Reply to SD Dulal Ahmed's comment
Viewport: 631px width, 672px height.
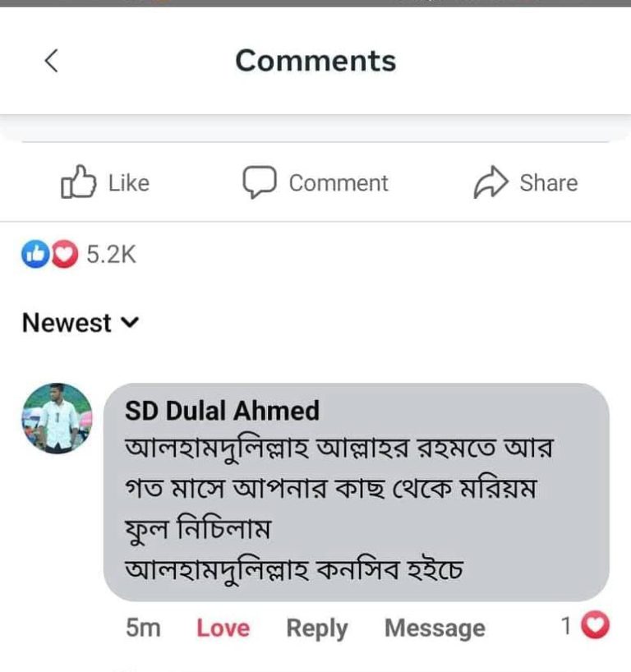point(316,628)
